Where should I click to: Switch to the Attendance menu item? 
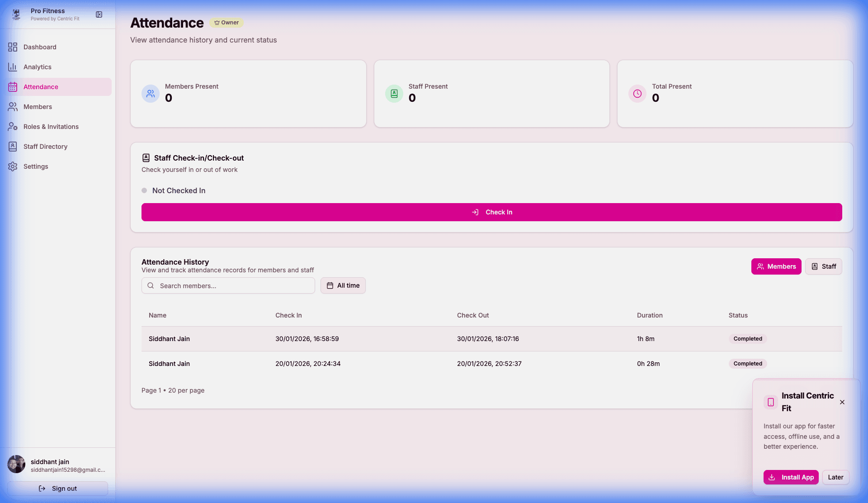point(41,87)
